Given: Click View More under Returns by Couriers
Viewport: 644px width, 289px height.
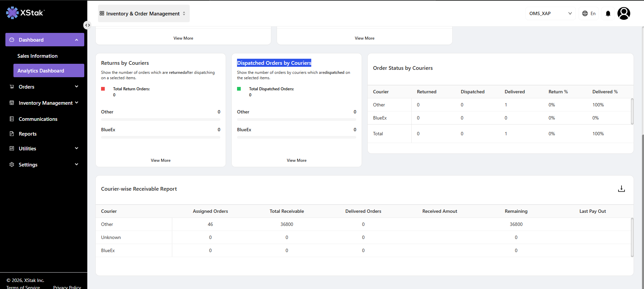Looking at the screenshot, I should [160, 160].
